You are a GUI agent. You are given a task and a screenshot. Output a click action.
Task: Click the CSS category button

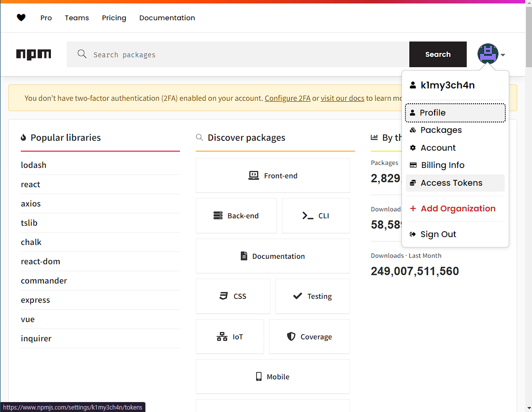tap(233, 296)
